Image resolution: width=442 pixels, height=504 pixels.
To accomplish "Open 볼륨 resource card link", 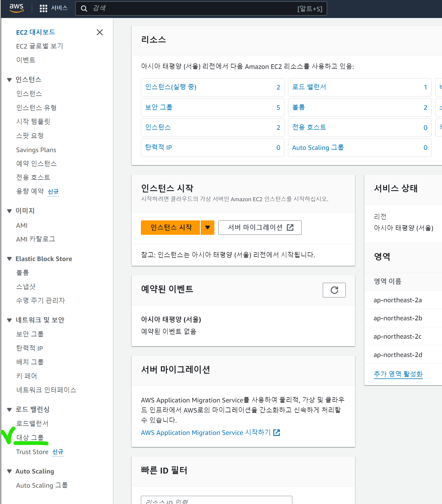I will tap(299, 107).
